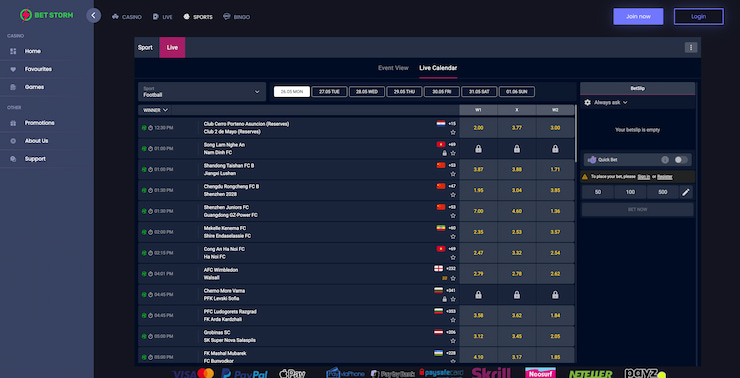Click the locked W1 odds for Song Lam Nghe An
Screen dimensions: 740x378
(x=478, y=149)
